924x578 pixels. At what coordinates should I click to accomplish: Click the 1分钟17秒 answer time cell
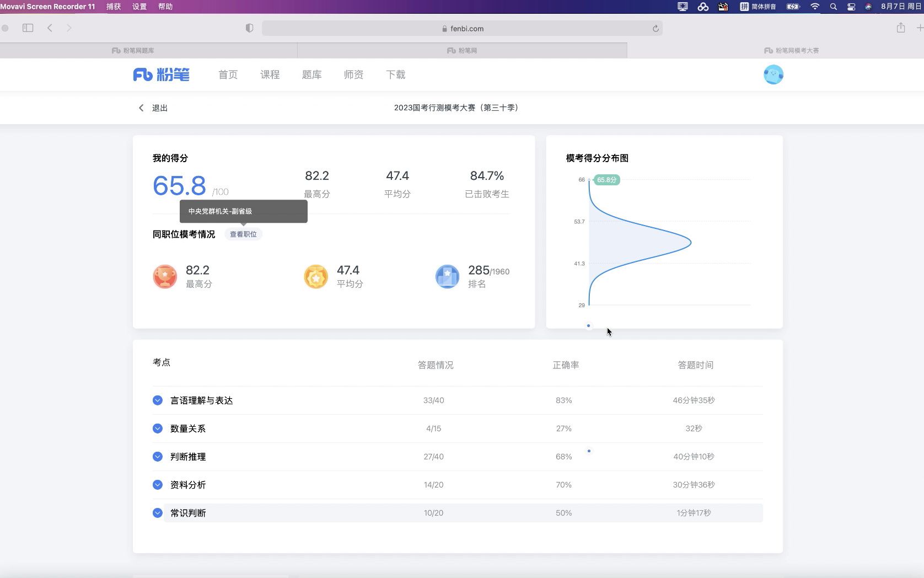pos(694,513)
